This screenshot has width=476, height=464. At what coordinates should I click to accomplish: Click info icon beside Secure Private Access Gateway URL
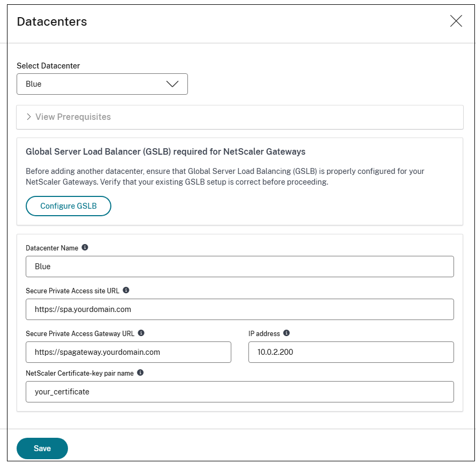pyautogui.click(x=141, y=333)
